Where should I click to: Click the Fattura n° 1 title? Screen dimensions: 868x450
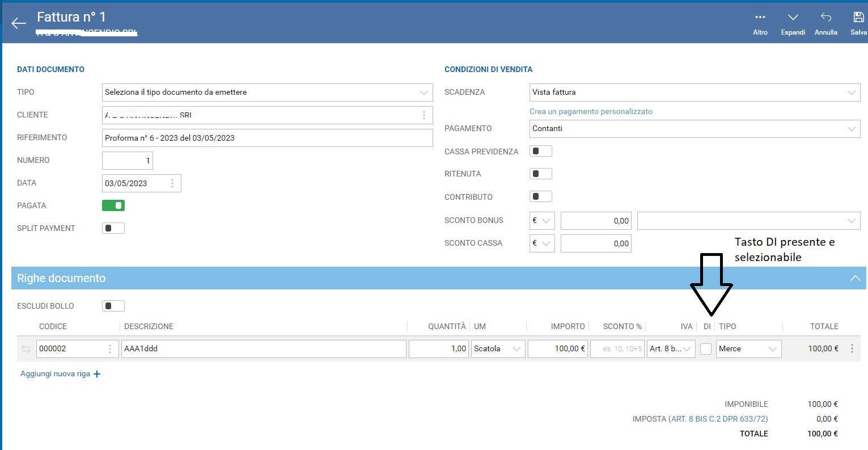(71, 17)
